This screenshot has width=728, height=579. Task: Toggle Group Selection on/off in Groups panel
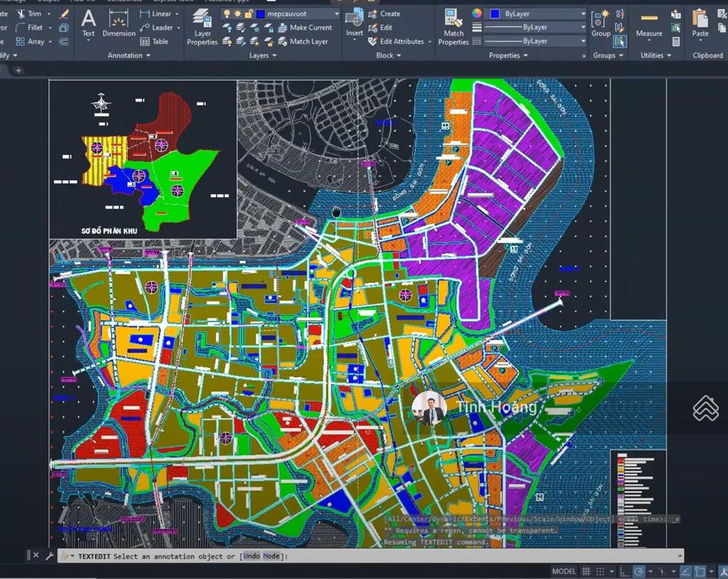[620, 42]
